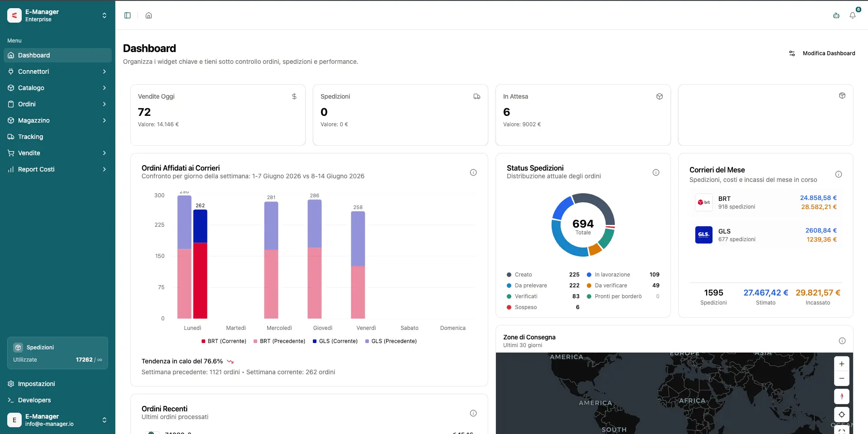Click the E-Manager red logo

click(14, 15)
